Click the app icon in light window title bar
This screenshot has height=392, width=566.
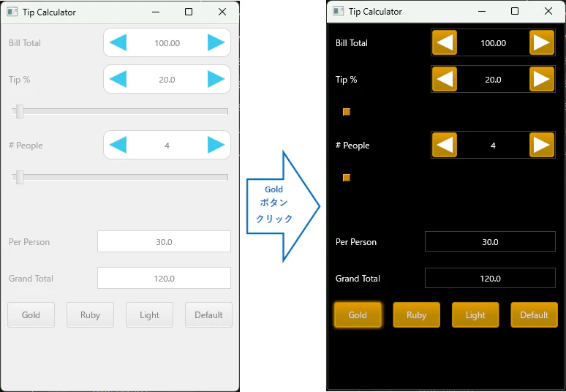coord(12,12)
